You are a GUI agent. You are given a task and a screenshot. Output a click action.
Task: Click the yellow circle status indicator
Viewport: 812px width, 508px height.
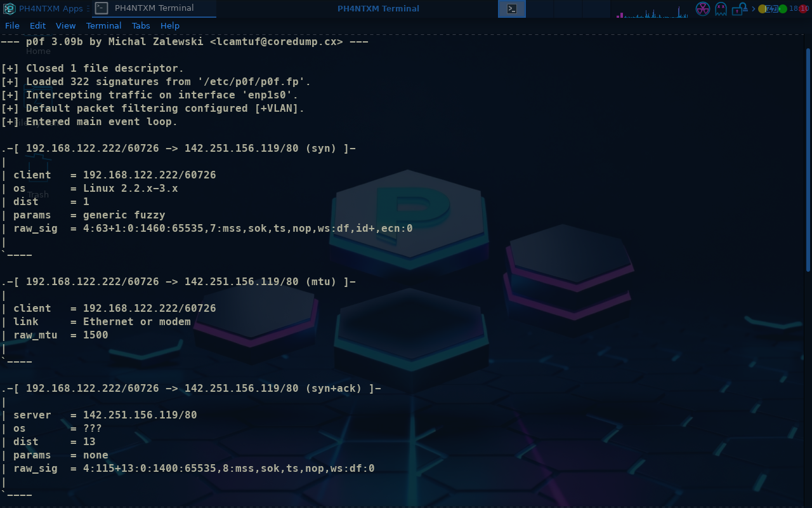point(763,9)
